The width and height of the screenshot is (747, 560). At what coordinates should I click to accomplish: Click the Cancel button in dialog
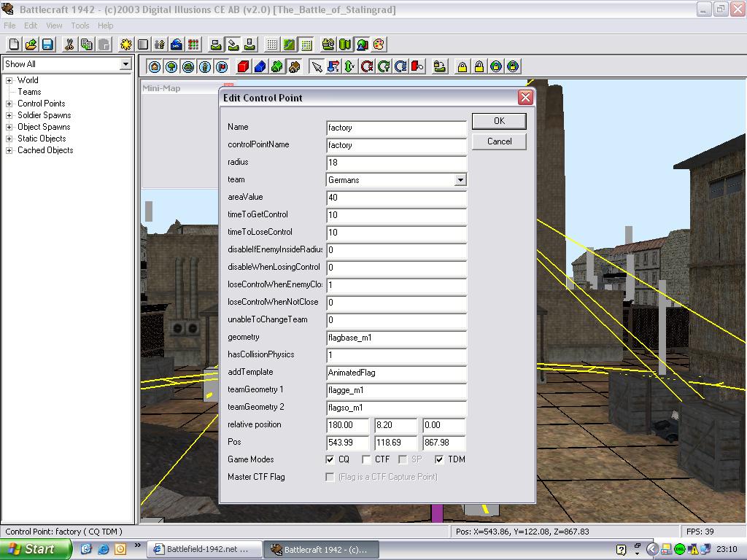[x=499, y=141]
